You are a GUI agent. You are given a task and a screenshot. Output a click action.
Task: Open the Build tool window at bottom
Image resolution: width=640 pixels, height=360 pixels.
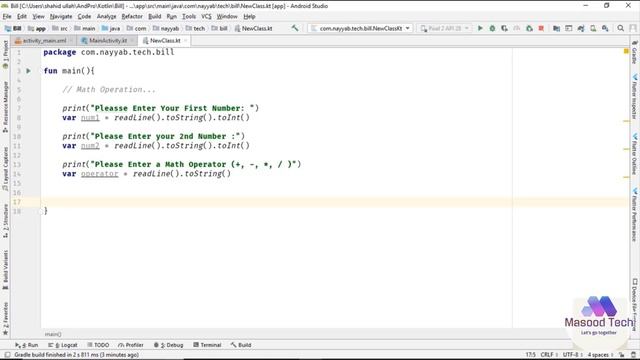[241, 345]
